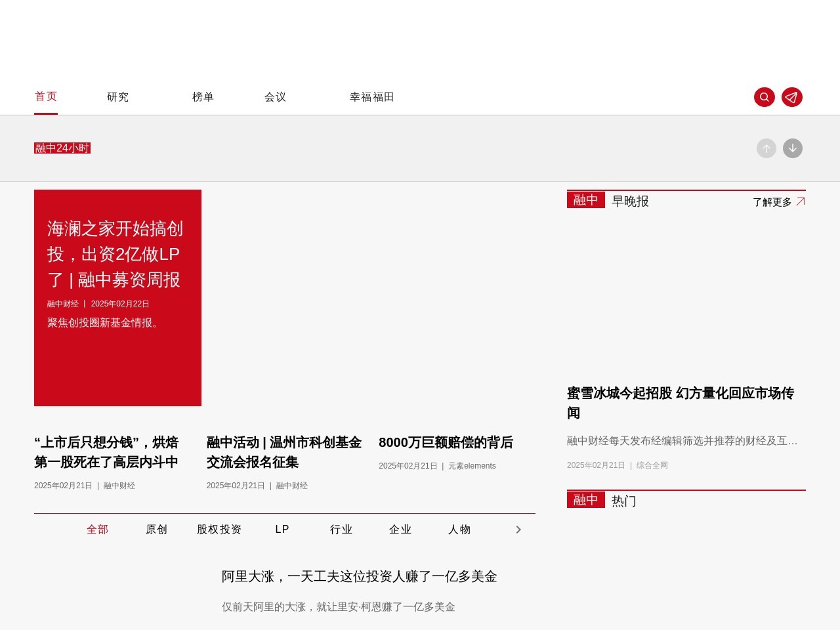The height and width of the screenshot is (630, 840).
Task: Select the 企业 category tab
Action: (x=401, y=530)
